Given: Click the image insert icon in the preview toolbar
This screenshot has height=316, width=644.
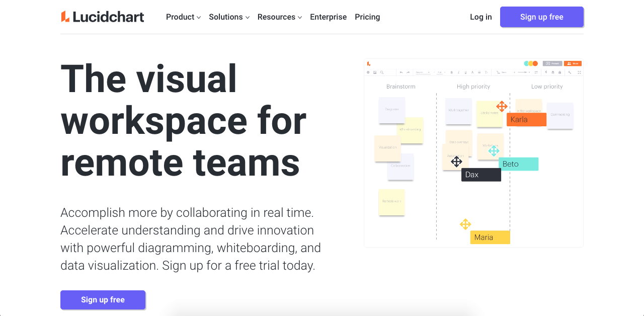Looking at the screenshot, I should [x=375, y=72].
